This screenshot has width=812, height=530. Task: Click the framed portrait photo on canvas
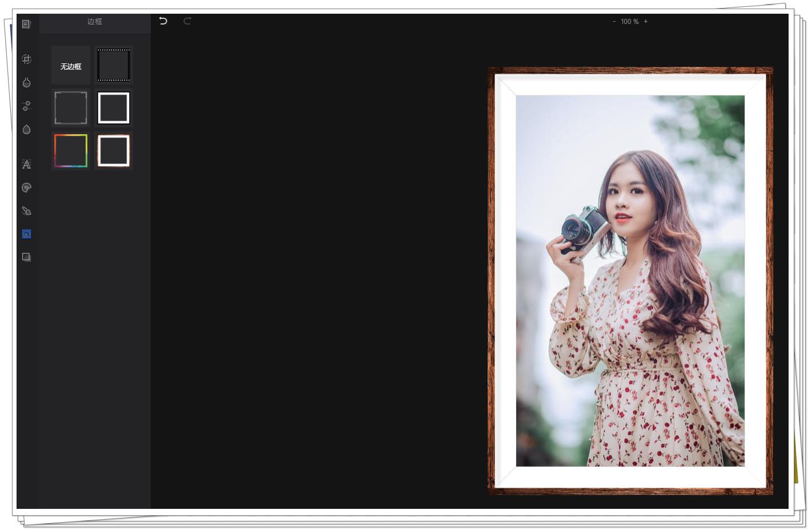(630, 281)
